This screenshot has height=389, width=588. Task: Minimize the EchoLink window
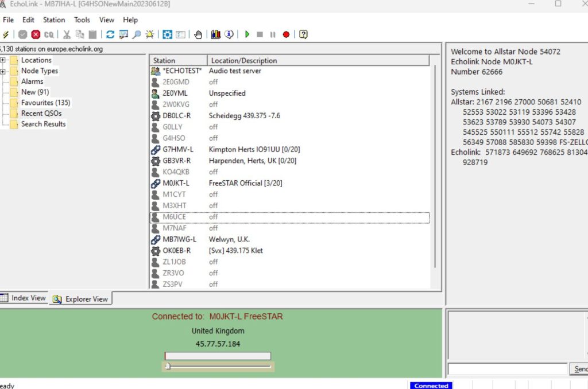point(531,4)
